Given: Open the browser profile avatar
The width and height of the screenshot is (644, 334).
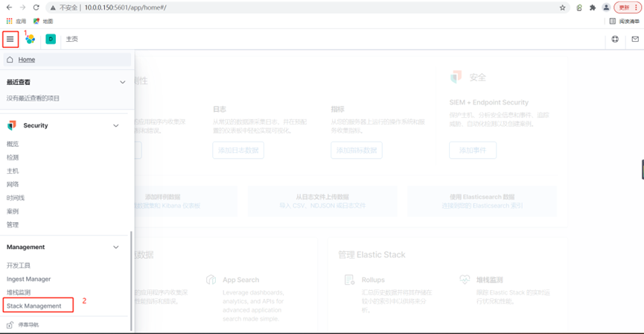Looking at the screenshot, I should (x=606, y=7).
